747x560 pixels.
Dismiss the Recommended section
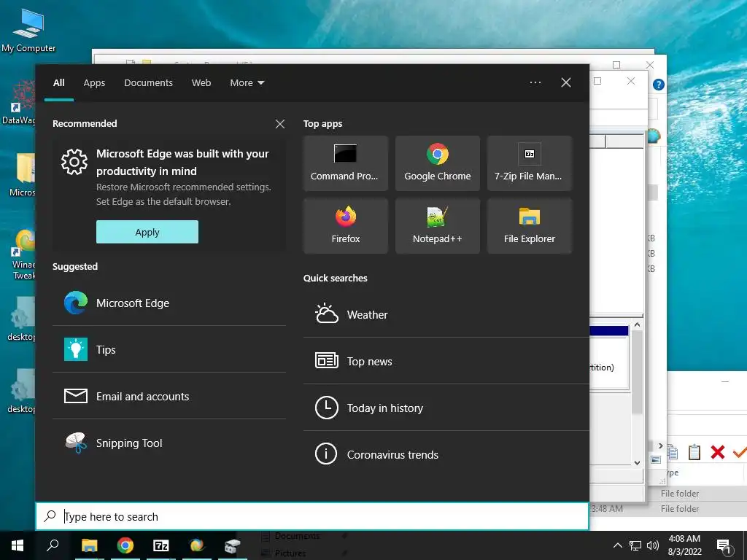[x=280, y=124]
